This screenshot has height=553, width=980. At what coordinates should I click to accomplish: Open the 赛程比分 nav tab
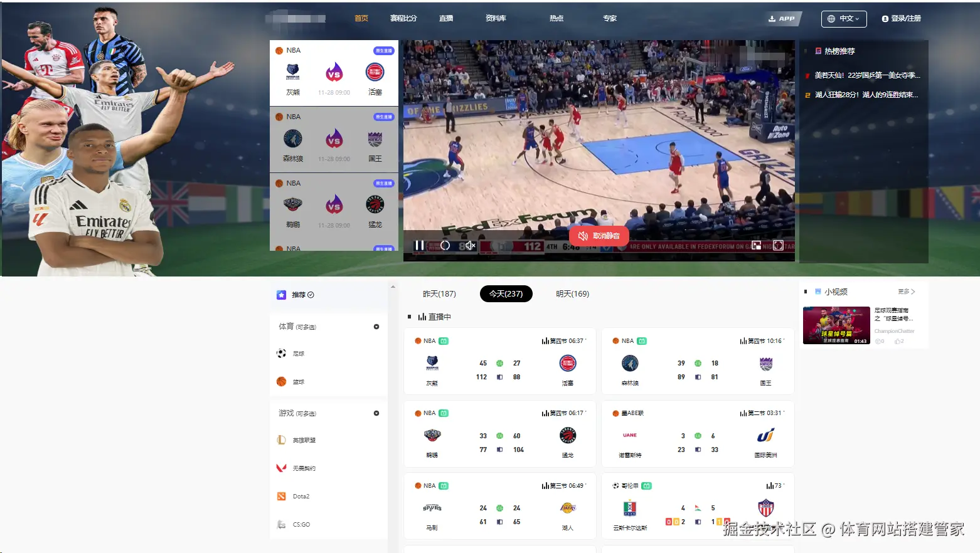tap(403, 18)
